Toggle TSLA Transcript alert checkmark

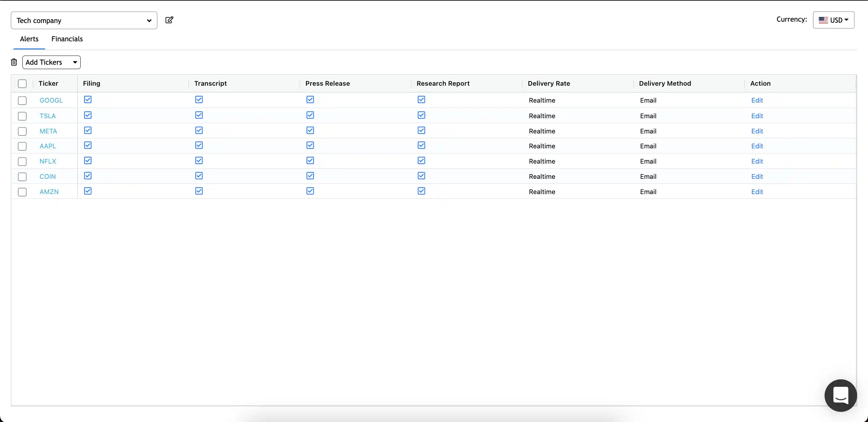[x=199, y=115]
